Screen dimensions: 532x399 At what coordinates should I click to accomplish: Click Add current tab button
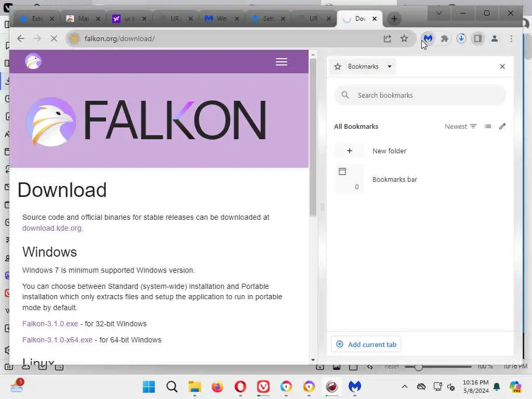point(366,344)
